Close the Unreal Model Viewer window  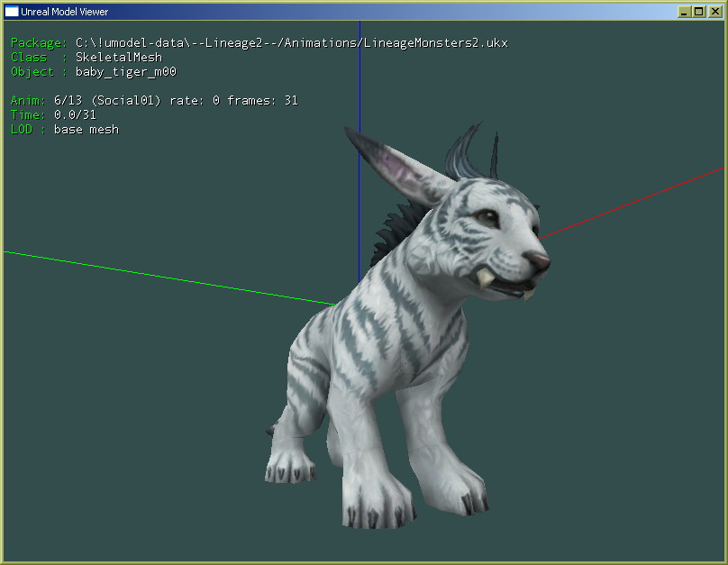click(x=715, y=11)
